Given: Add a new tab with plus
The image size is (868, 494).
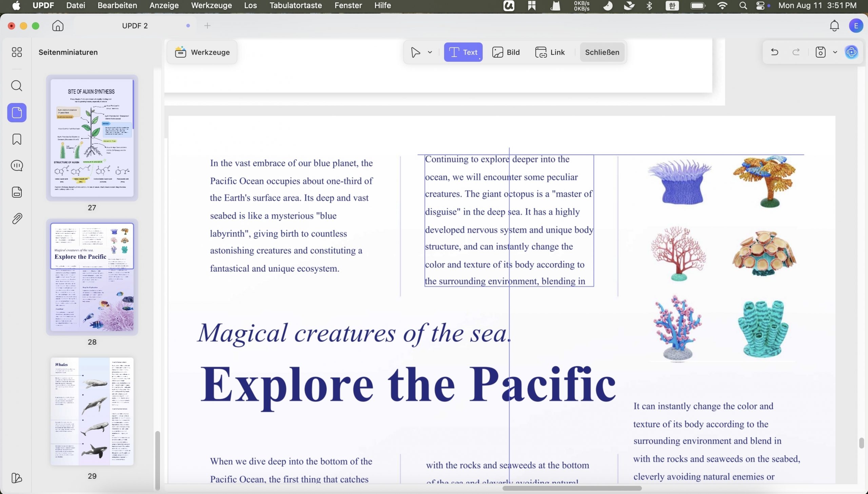Looking at the screenshot, I should click(x=208, y=26).
